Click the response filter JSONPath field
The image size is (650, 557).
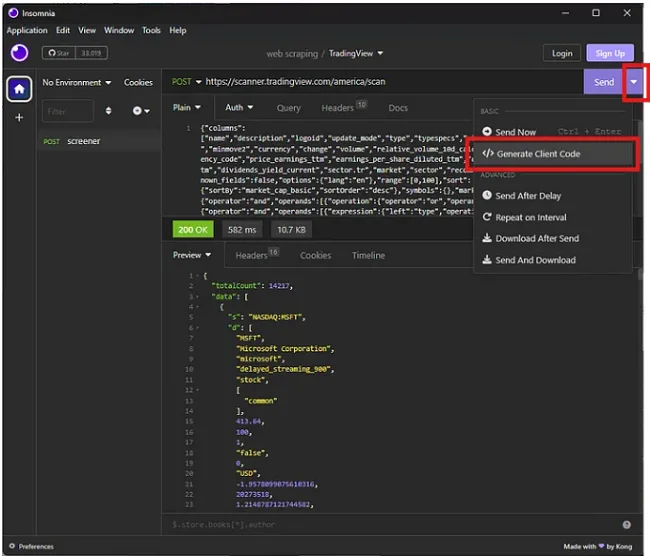coord(390,525)
